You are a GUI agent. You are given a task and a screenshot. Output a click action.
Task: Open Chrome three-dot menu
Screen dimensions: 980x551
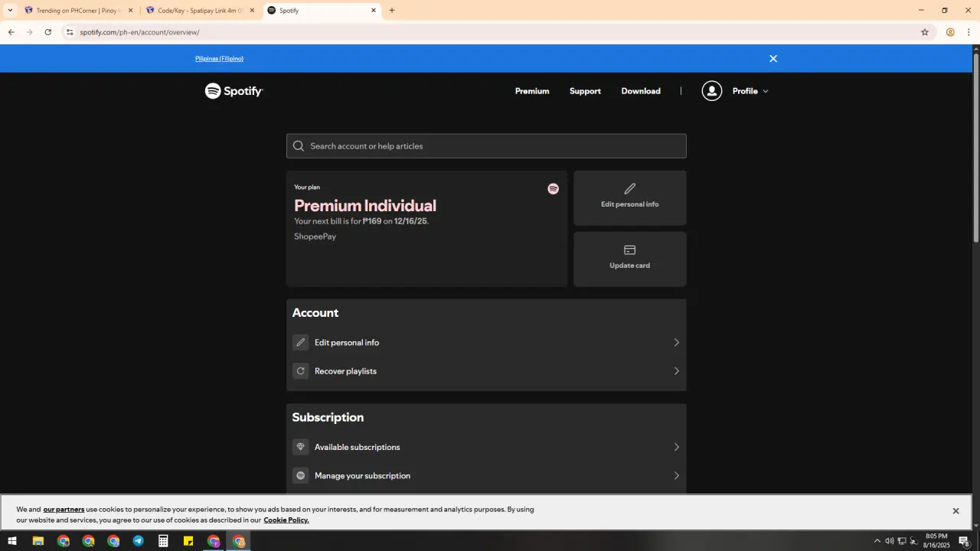tap(969, 32)
